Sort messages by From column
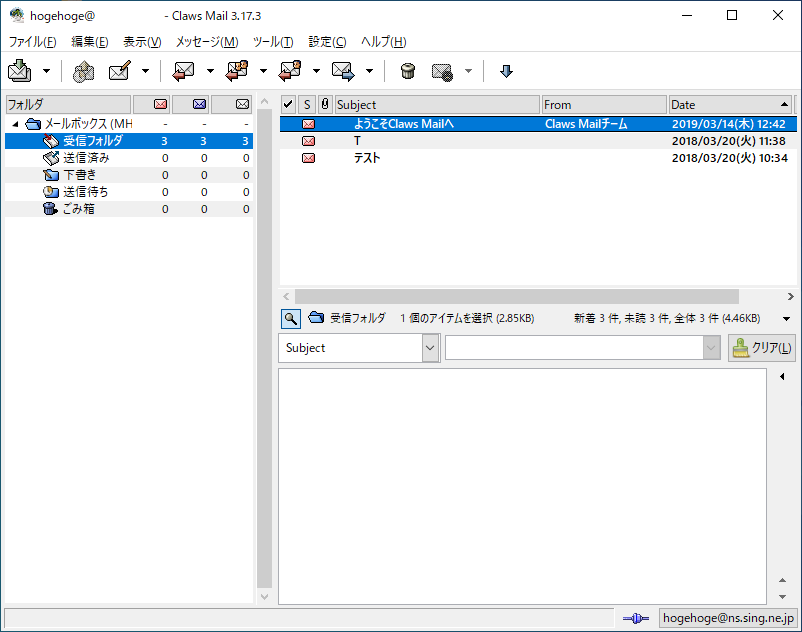 [x=605, y=104]
